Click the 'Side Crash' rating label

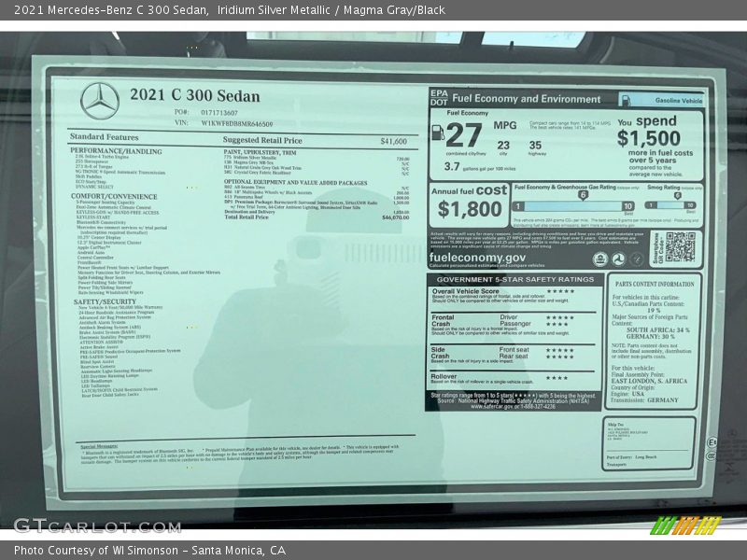pos(440,353)
